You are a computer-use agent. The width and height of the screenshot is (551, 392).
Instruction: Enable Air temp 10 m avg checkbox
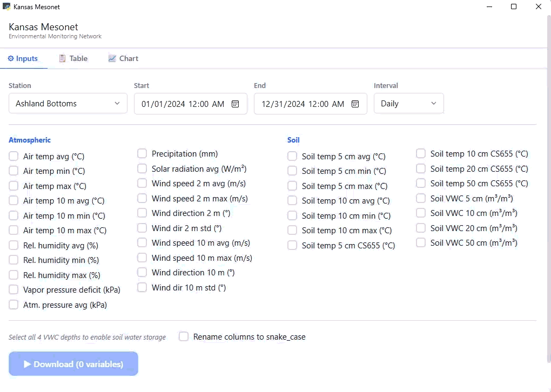coord(14,200)
